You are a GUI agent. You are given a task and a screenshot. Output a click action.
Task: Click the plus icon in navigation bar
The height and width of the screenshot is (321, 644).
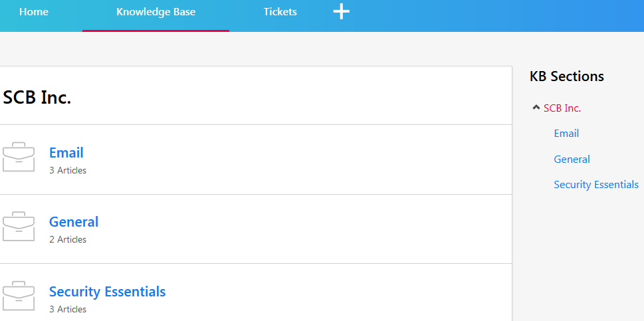click(x=342, y=11)
